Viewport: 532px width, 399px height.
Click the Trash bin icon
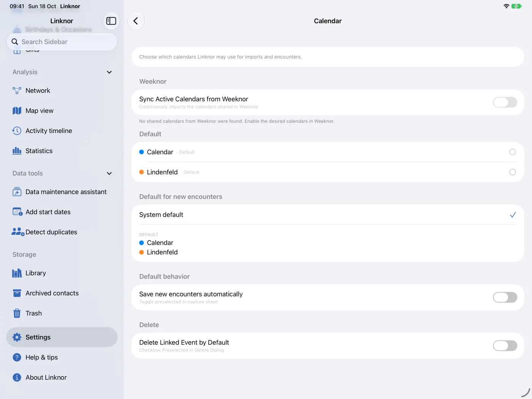point(17,313)
